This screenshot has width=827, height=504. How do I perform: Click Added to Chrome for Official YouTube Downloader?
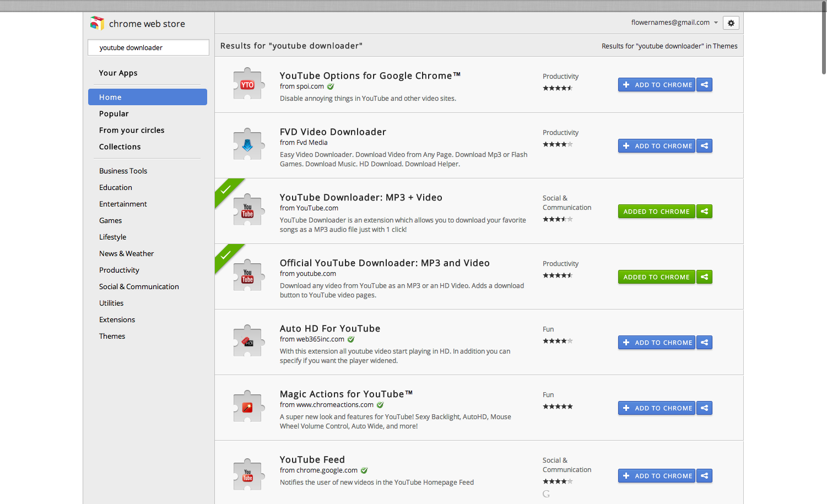(x=657, y=277)
